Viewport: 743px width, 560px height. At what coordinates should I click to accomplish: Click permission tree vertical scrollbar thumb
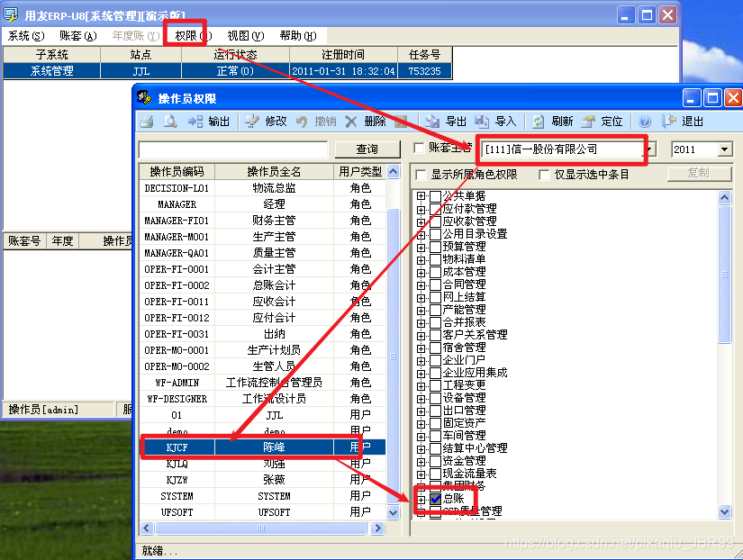724,275
